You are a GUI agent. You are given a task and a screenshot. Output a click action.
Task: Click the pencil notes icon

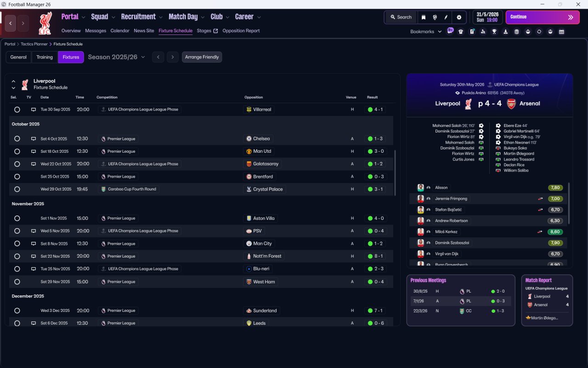446,17
